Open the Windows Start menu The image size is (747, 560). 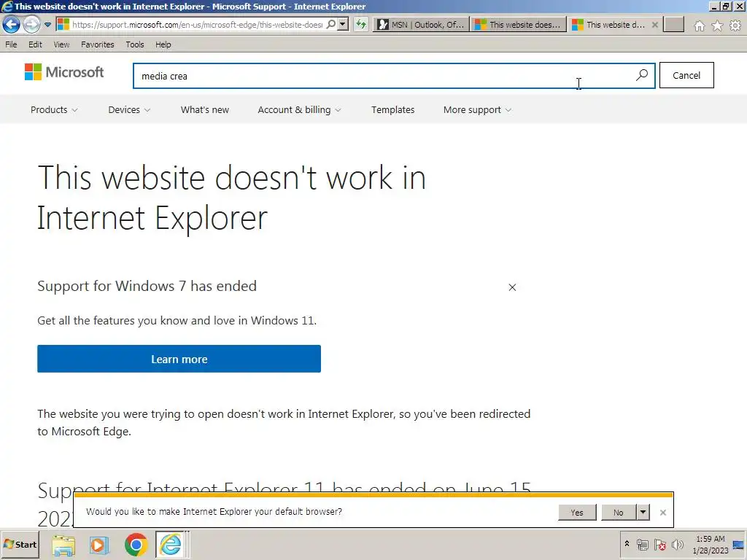point(20,544)
